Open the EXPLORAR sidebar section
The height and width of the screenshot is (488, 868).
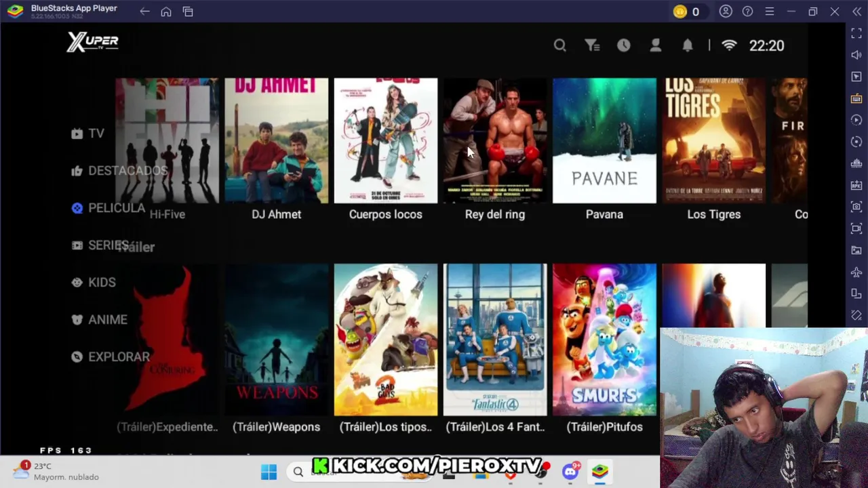point(111,357)
